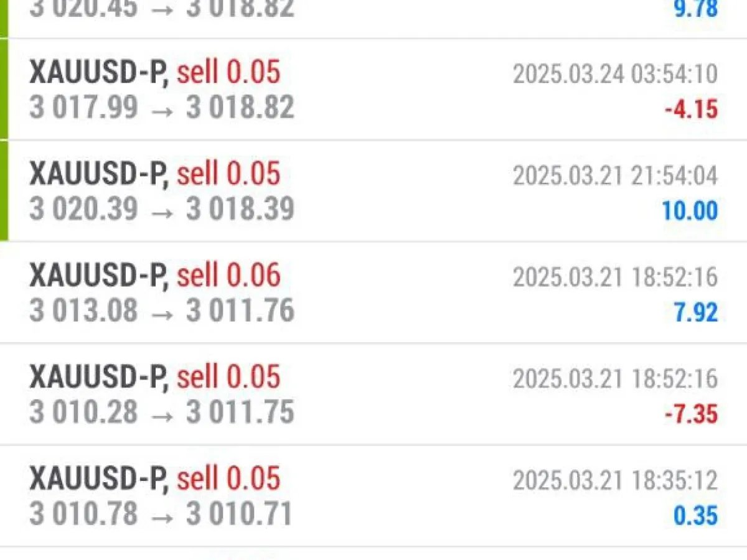This screenshot has height=560, width=747.
Task: Tap price range 3 017.99 → 3 018.82
Action: [162, 108]
